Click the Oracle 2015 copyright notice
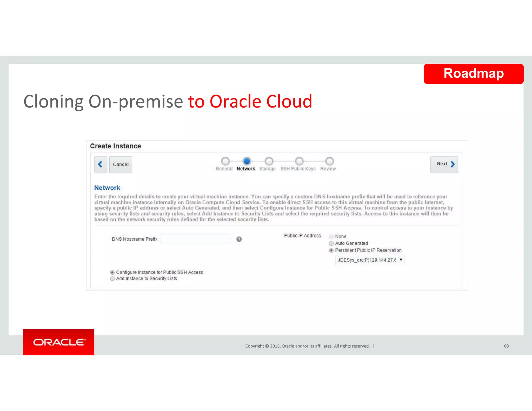 click(308, 346)
